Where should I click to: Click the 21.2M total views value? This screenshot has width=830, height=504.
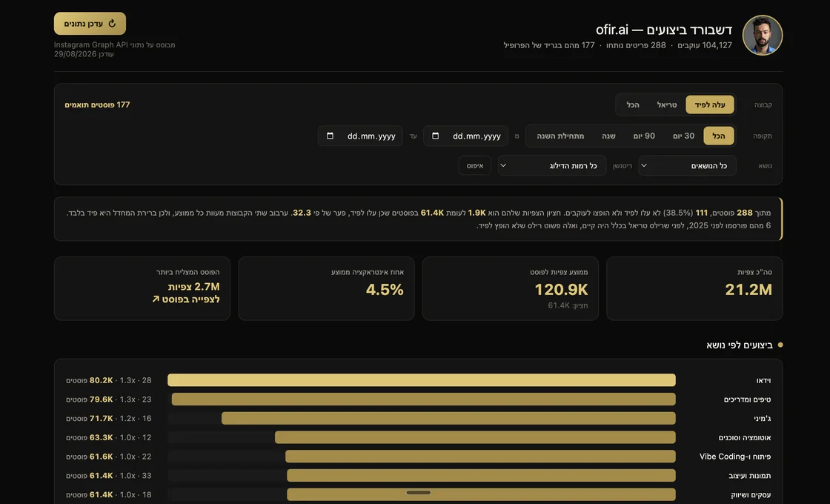click(748, 290)
